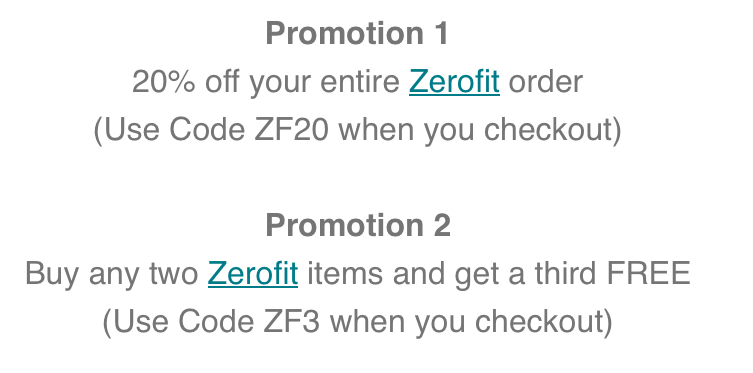Click the word order after Zerofit
Screen dimensions: 753x373
pyautogui.click(x=546, y=82)
